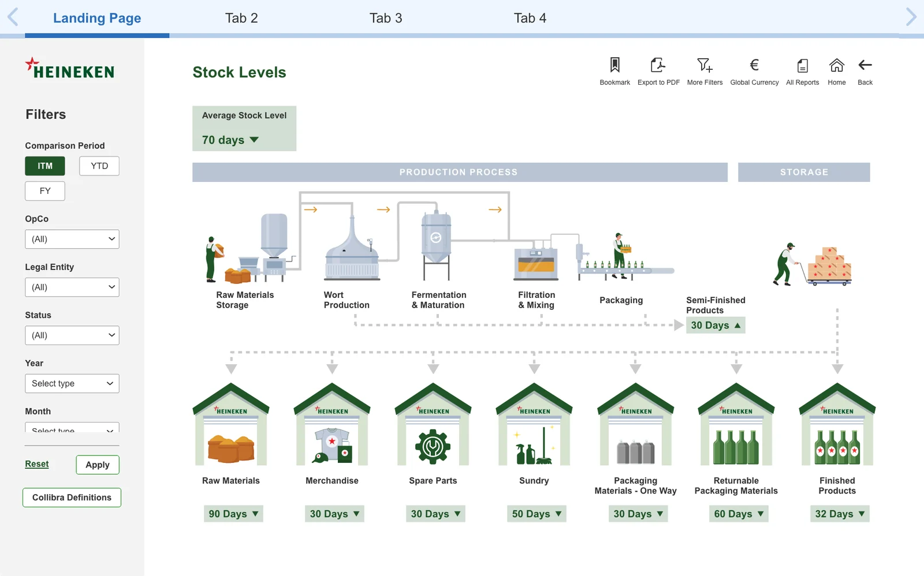
Task: Select FY comparison period
Action: (x=45, y=191)
